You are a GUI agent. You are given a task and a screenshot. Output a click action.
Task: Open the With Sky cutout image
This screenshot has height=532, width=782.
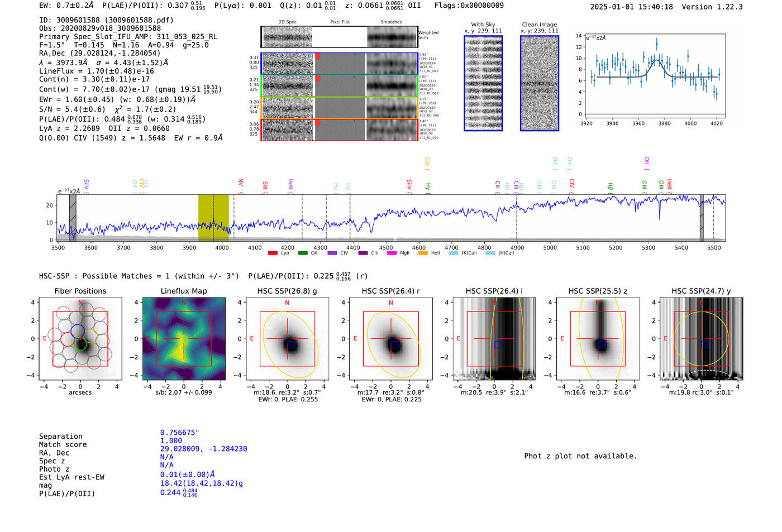[483, 83]
